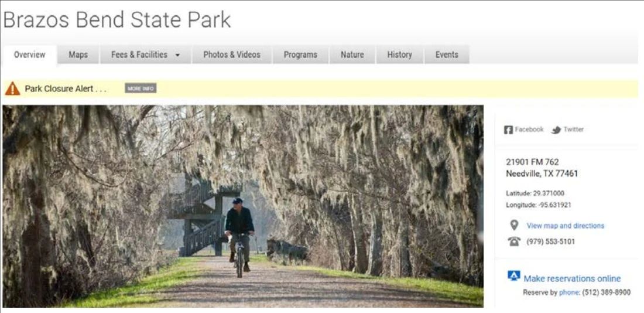Switch to the Events tab

pos(447,55)
